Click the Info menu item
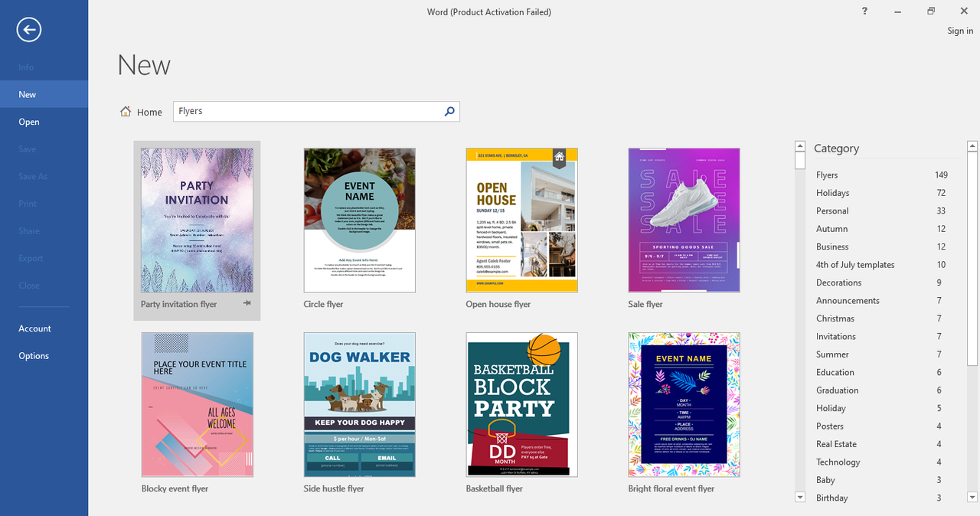The image size is (980, 516). pyautogui.click(x=44, y=67)
